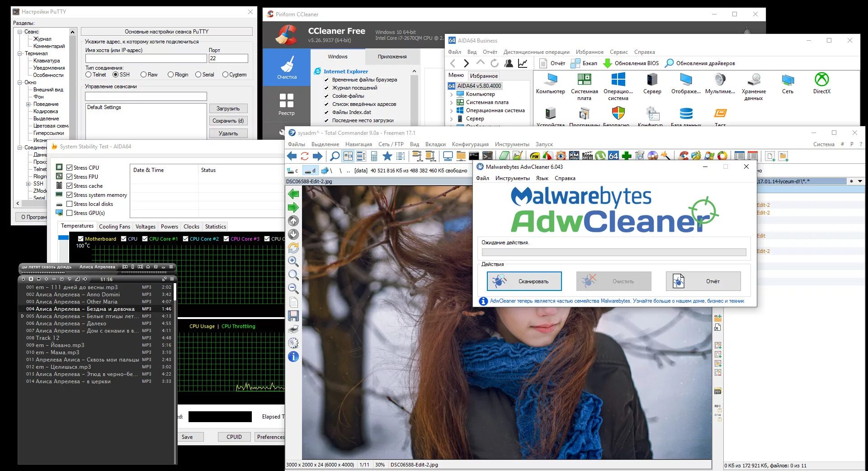Viewport: 868px width, 471px height.
Task: Open the Сервер icon in AIDA64 panel
Action: pyautogui.click(x=652, y=83)
